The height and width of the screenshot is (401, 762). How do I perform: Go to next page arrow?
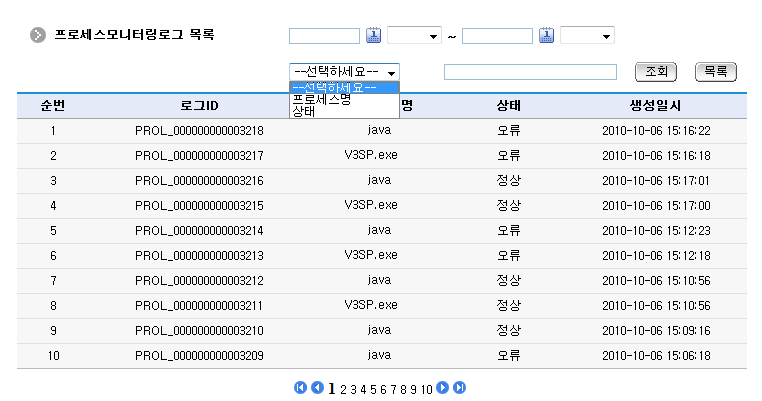[x=443, y=388]
